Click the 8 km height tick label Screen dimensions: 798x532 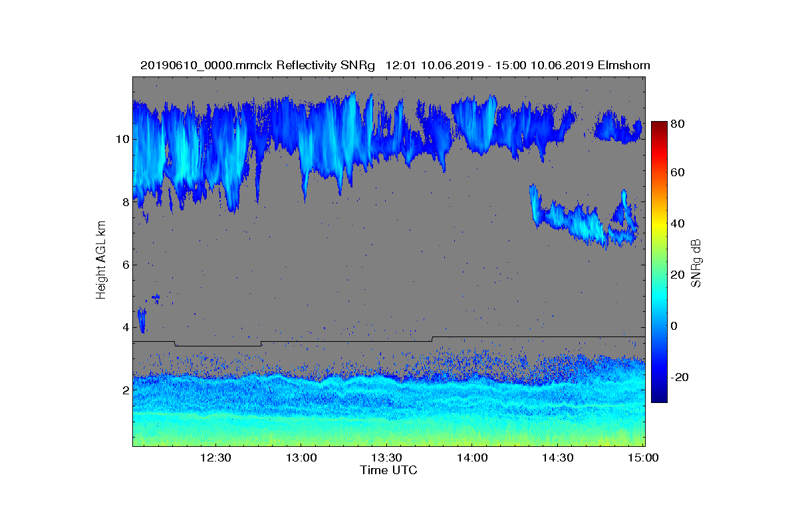(124, 202)
